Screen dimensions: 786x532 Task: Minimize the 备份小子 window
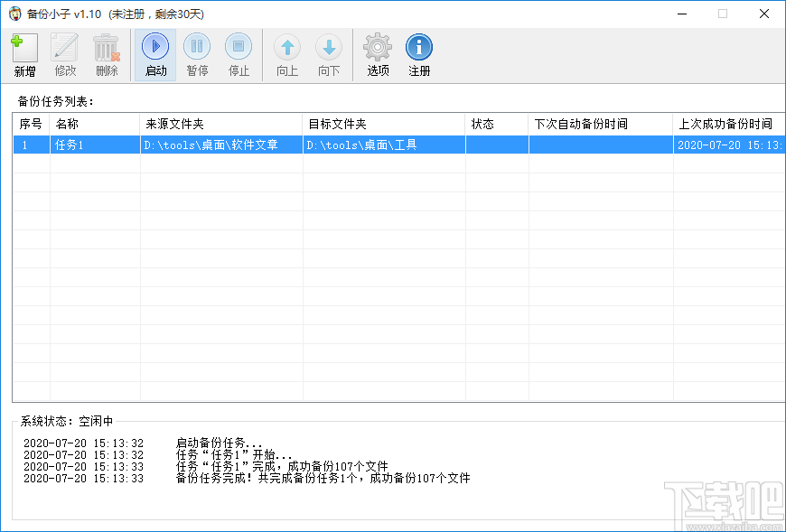click(684, 14)
